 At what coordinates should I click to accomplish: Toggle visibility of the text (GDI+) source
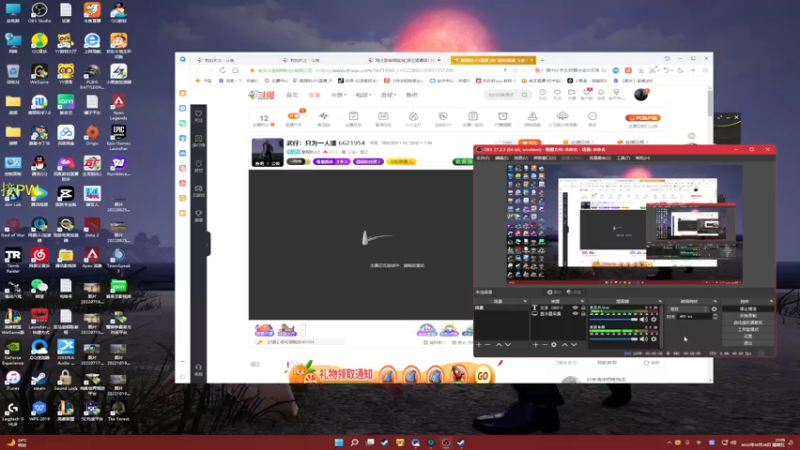pyautogui.click(x=575, y=308)
